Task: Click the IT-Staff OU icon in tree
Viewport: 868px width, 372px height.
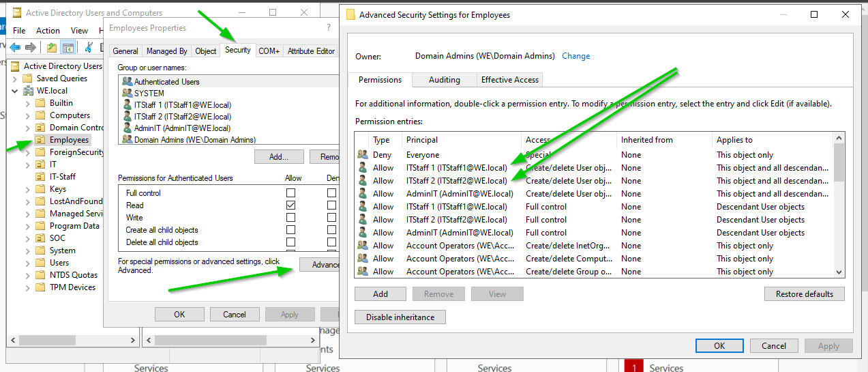Action: [42, 177]
